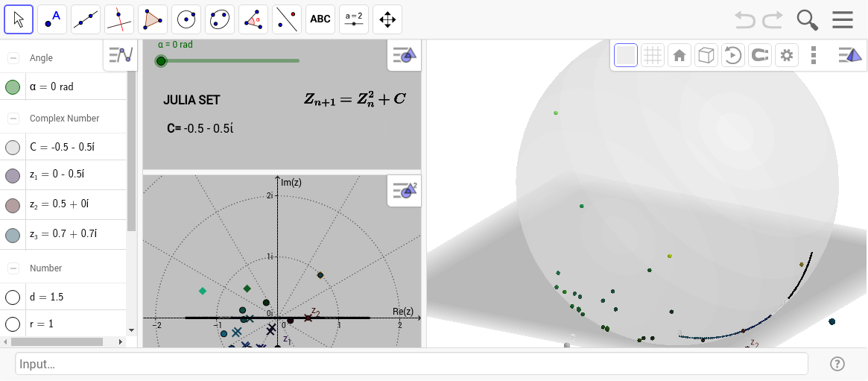Click the Undo arrow
868x381 pixels.
point(745,20)
